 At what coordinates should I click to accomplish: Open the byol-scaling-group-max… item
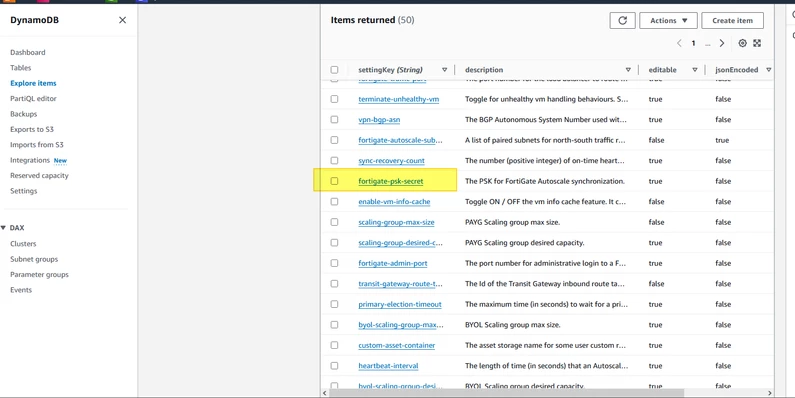pos(401,324)
